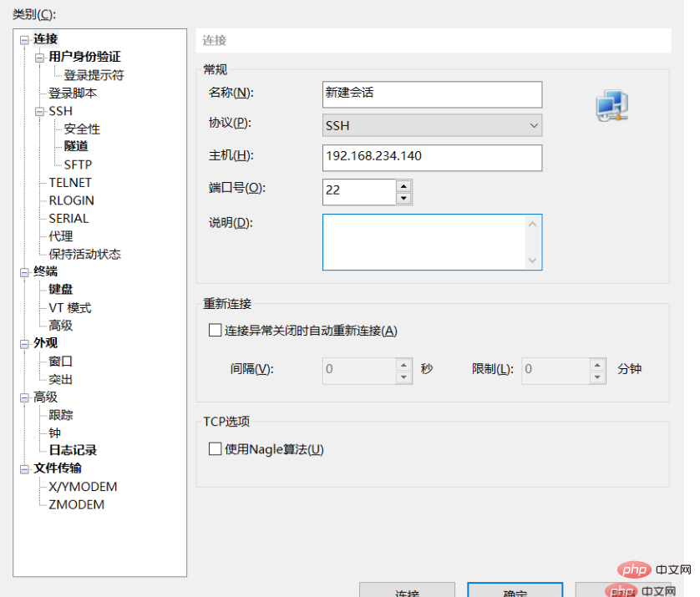This screenshot has width=700, height=597.
Task: Open 高级 under the 终端 node
Action: point(61,326)
